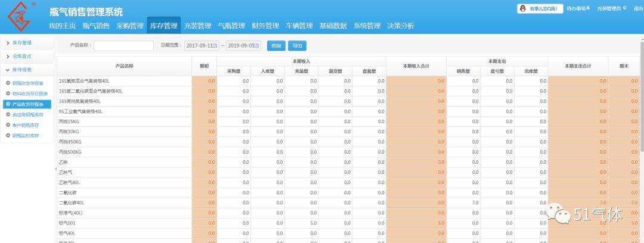Click the 出库量 column header

(x=531, y=71)
